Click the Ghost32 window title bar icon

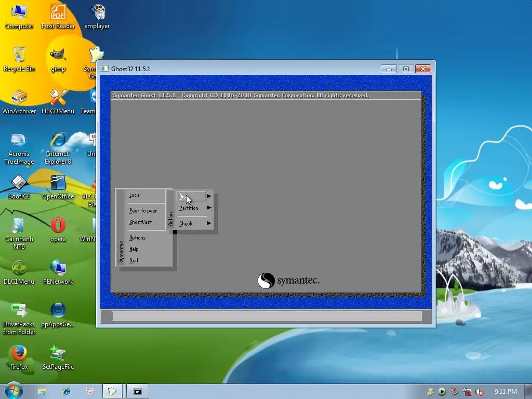pos(104,69)
